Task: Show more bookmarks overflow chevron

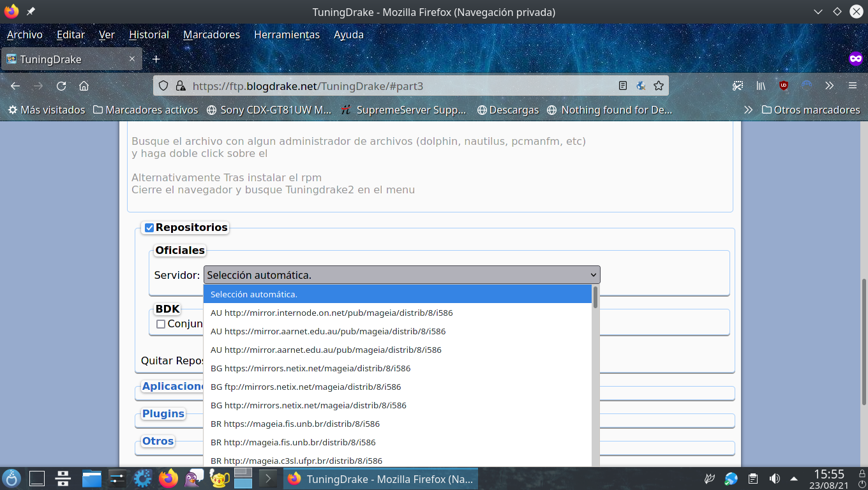Action: 748,110
